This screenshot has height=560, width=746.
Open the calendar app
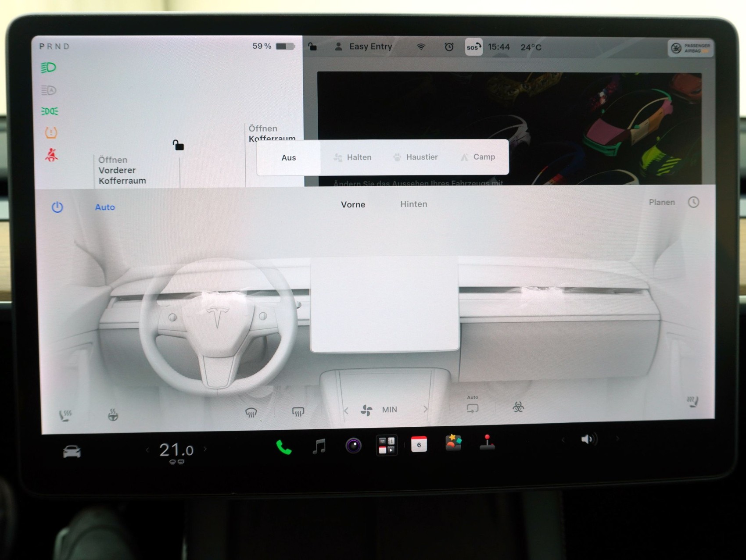pyautogui.click(x=419, y=444)
